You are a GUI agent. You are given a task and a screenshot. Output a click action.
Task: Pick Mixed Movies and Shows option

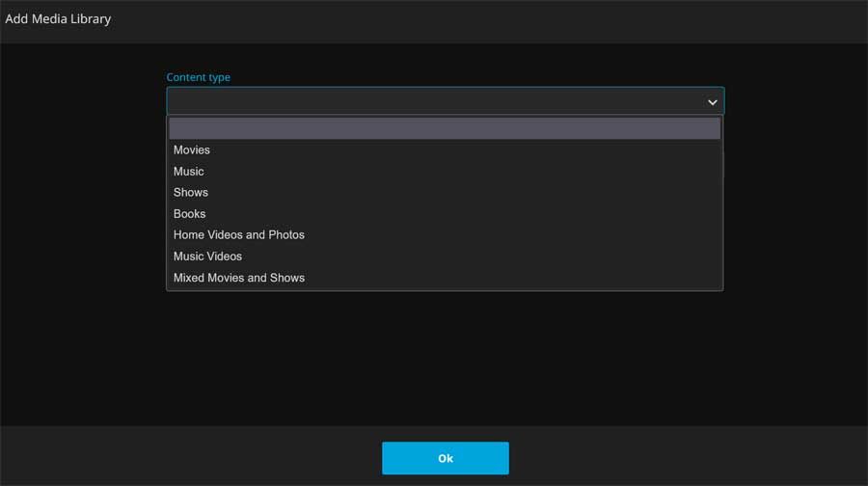(x=445, y=278)
